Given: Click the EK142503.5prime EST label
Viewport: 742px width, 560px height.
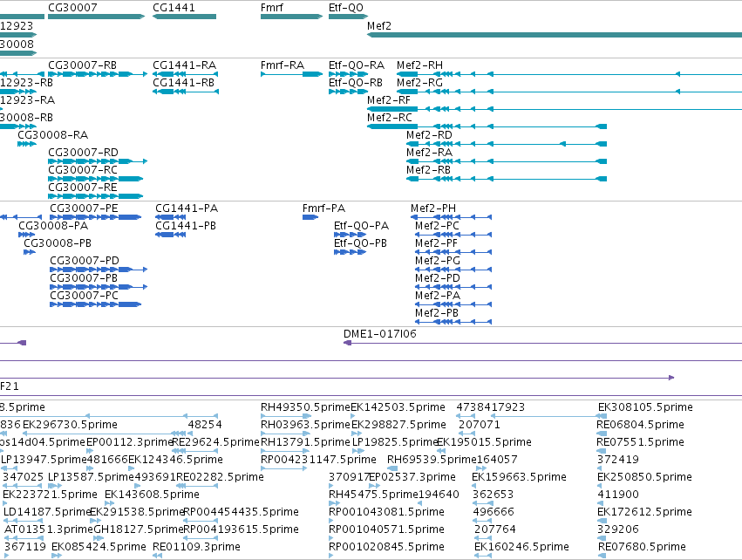Looking at the screenshot, I should (398, 407).
